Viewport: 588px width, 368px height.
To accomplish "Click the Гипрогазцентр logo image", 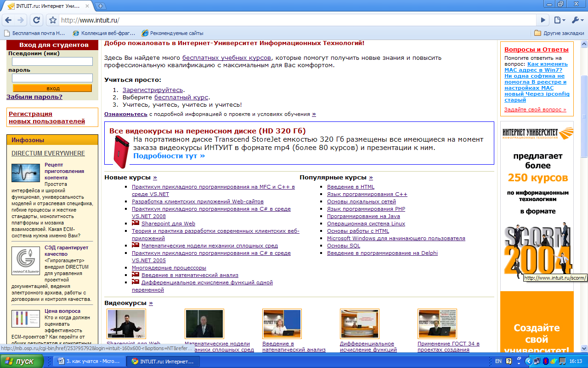I will [26, 261].
